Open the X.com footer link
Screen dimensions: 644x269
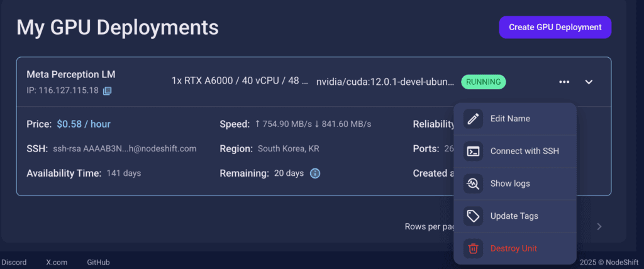57,262
